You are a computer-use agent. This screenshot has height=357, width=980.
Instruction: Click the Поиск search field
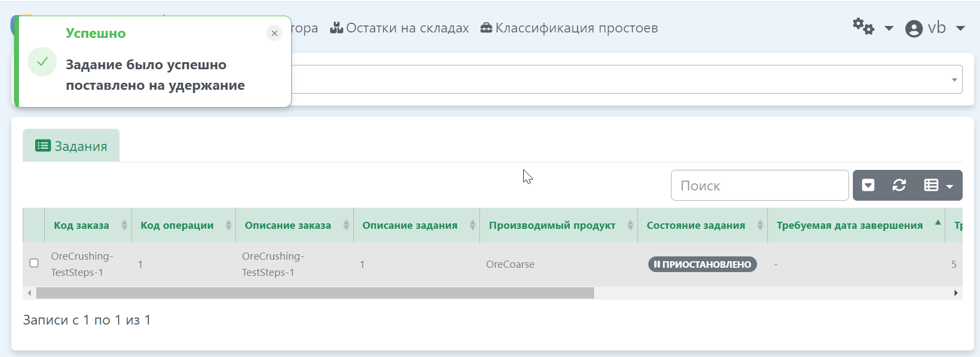pos(759,186)
